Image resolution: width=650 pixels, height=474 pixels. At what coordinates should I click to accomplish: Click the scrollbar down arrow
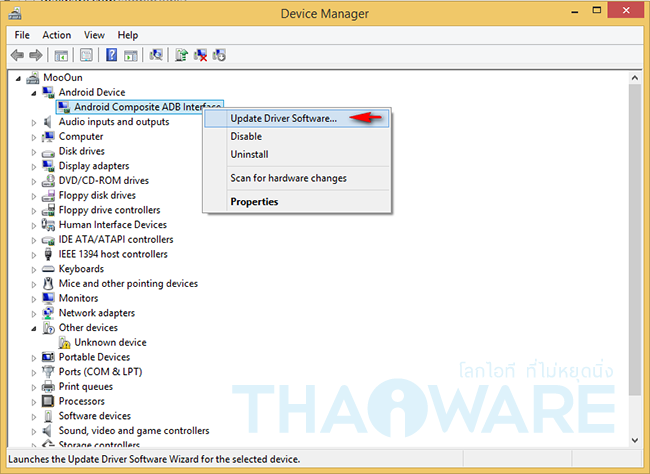pyautogui.click(x=635, y=440)
